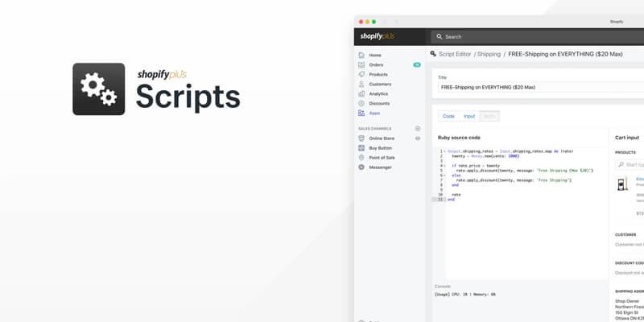
Task: Click line number 11 in the code gutter
Action: pyautogui.click(x=440, y=200)
